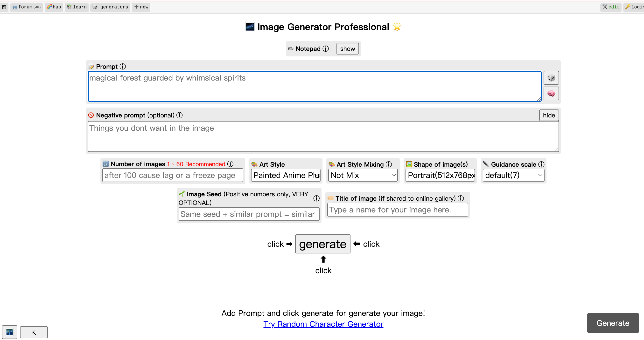Viewport: 644px width, 340px height.
Task: Open the Art Style dropdown
Action: (286, 175)
